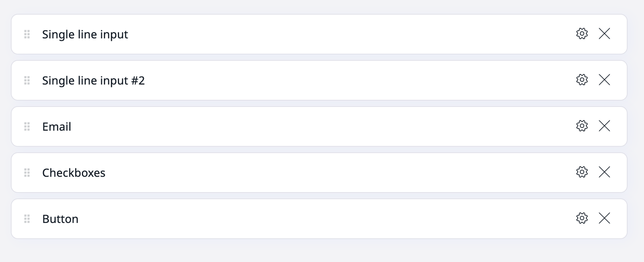Remove the Checkboxes field
Screen dimensions: 644x262
pyautogui.click(x=604, y=172)
